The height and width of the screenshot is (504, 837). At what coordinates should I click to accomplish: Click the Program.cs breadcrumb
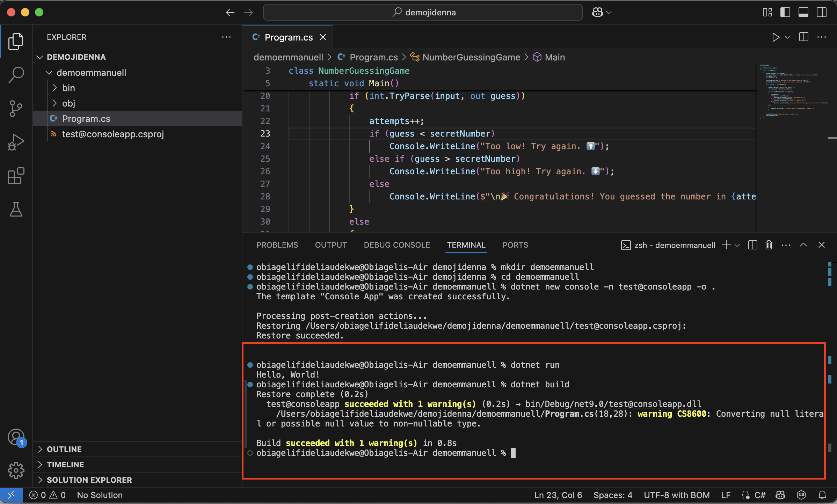tap(373, 57)
